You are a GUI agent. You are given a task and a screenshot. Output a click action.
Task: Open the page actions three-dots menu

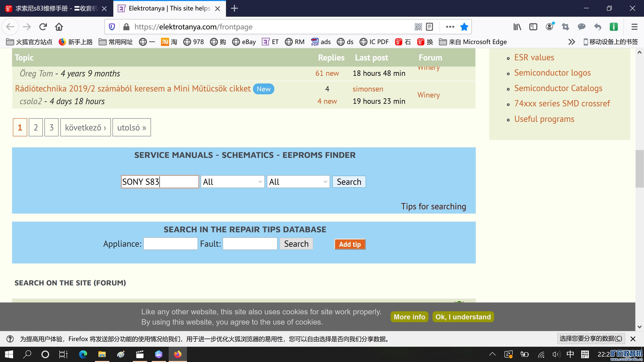pos(450,27)
